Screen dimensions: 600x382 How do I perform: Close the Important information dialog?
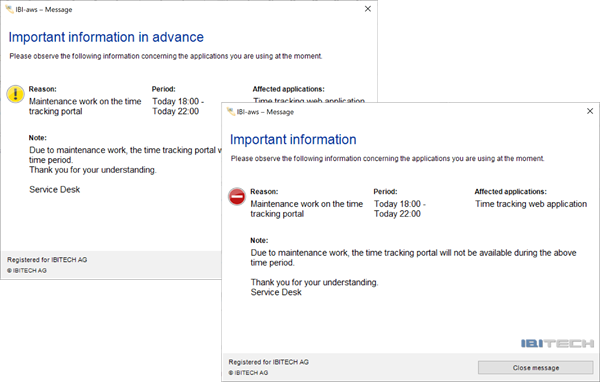590,111
